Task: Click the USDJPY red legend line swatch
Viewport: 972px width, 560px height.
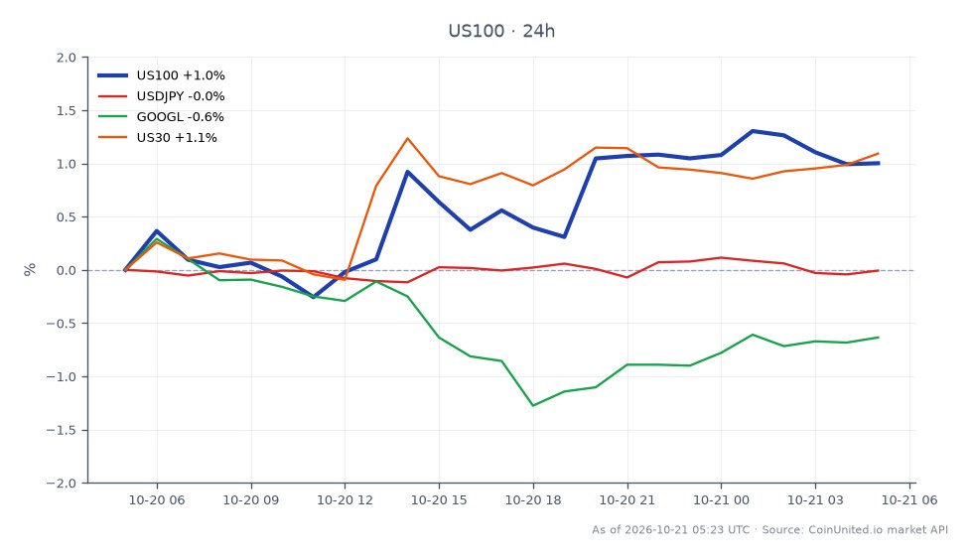Action: [x=113, y=96]
